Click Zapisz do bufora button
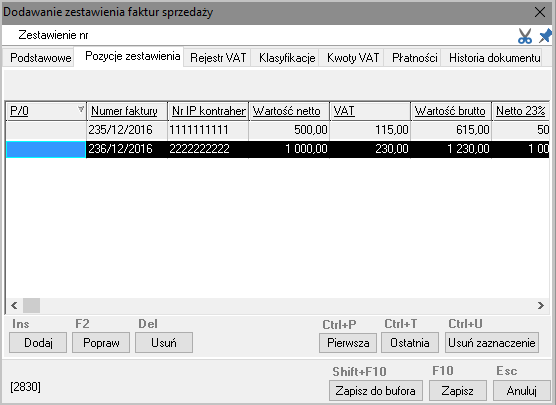Viewport: 556px width, 405px height. tap(376, 390)
